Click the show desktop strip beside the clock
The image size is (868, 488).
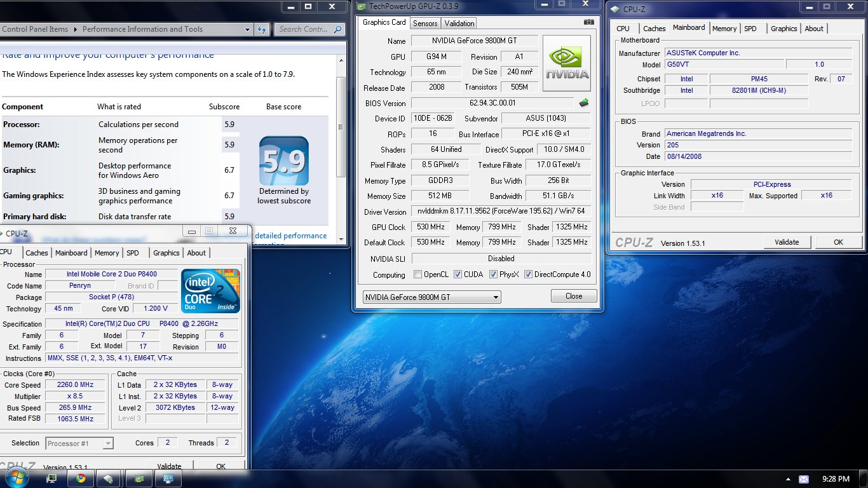(864, 479)
